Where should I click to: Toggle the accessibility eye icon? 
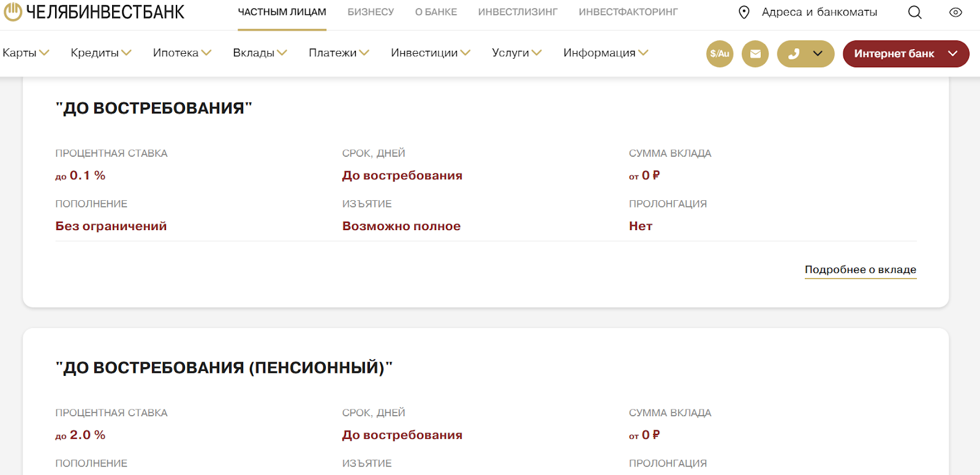(955, 12)
